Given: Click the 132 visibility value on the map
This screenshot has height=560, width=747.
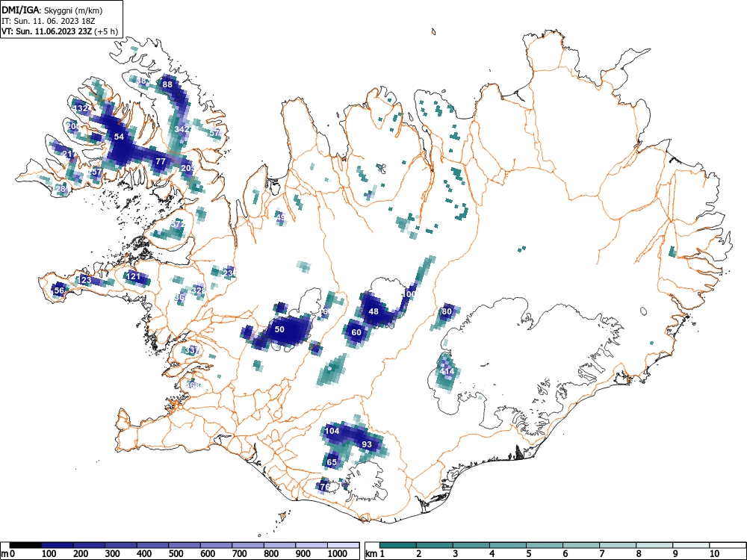Looking at the screenshot, I should 81,108.
